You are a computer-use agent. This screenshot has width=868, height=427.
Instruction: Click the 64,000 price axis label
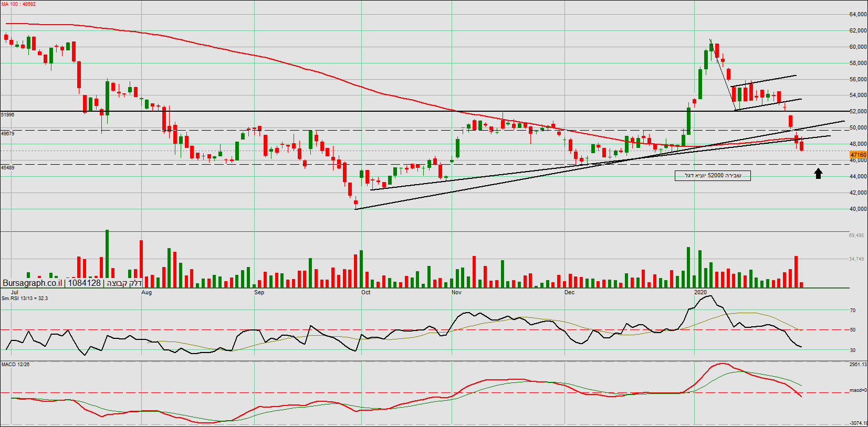coord(858,15)
